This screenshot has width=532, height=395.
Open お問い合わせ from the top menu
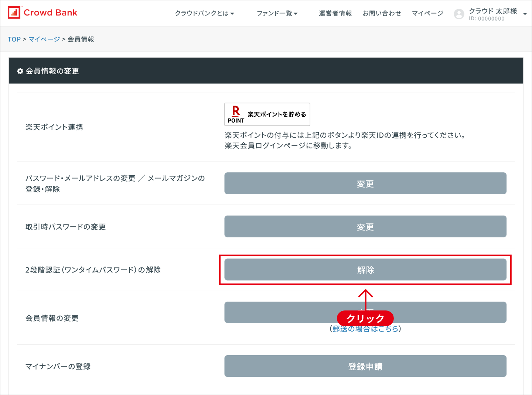coord(382,13)
